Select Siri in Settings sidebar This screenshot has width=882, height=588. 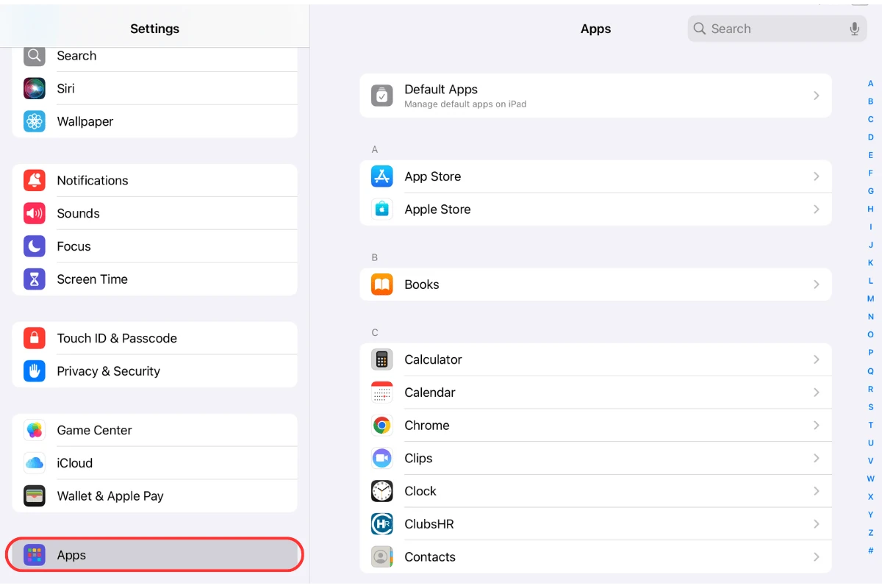click(155, 88)
